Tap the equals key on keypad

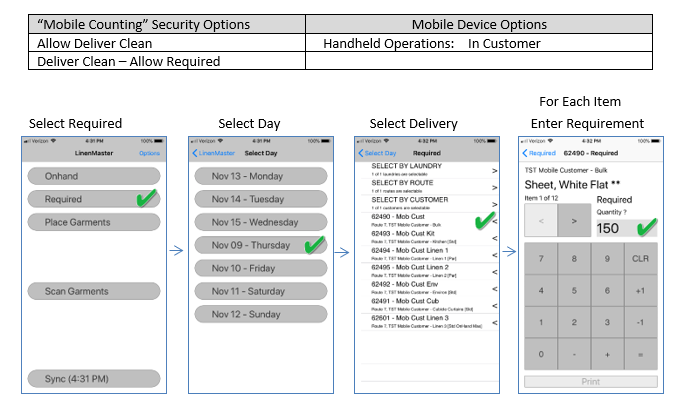641,354
